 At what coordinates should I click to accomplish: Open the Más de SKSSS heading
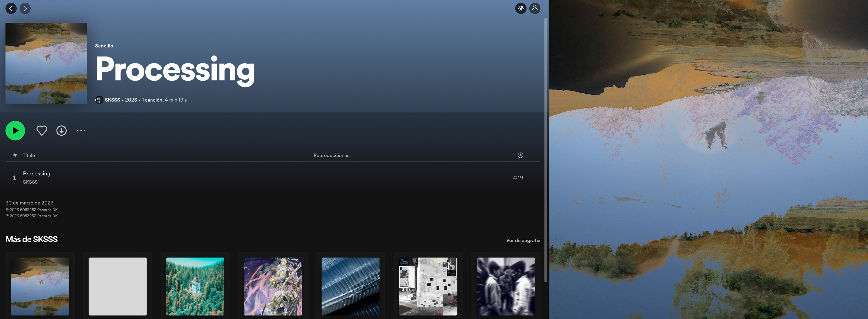point(32,239)
